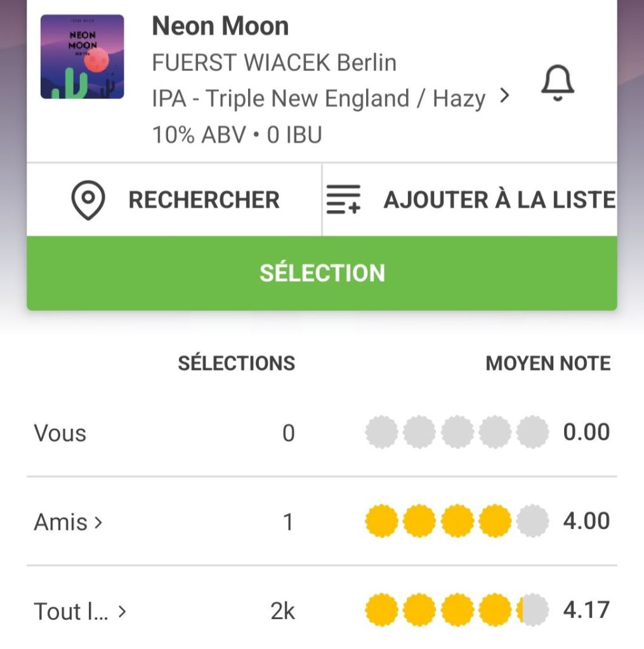Tap the first star in Vous rating
Screen dimensions: 644x649
tap(382, 433)
